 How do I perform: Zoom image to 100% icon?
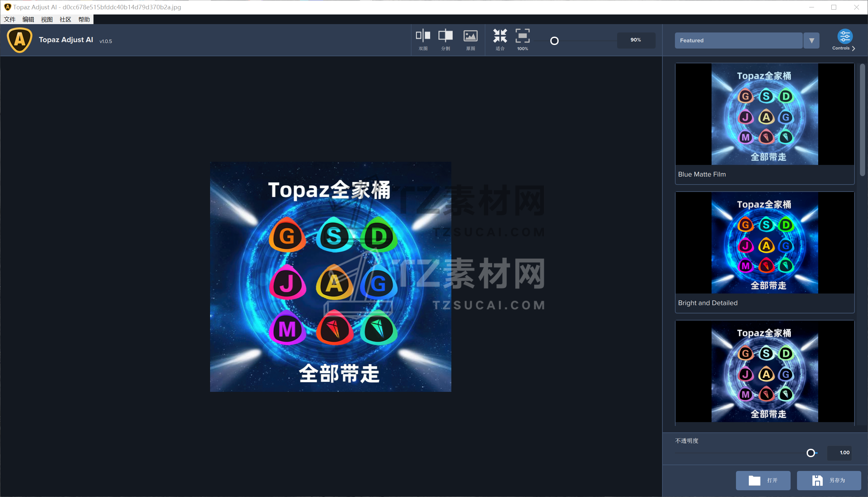click(522, 36)
